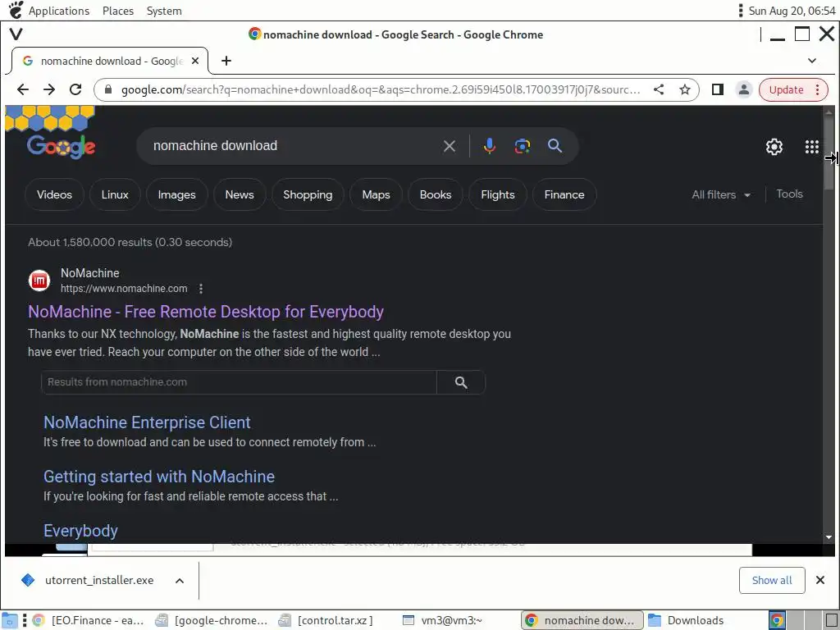Filter results by Shopping

click(x=308, y=194)
